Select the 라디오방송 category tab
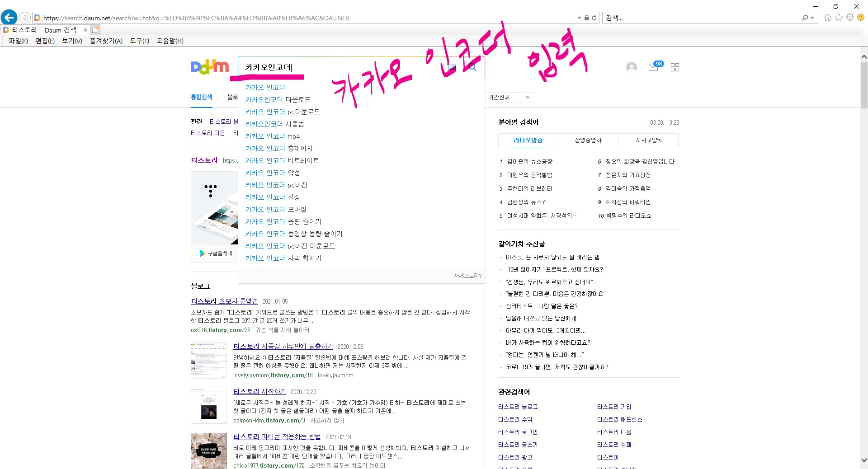This screenshot has width=868, height=469. [528, 141]
